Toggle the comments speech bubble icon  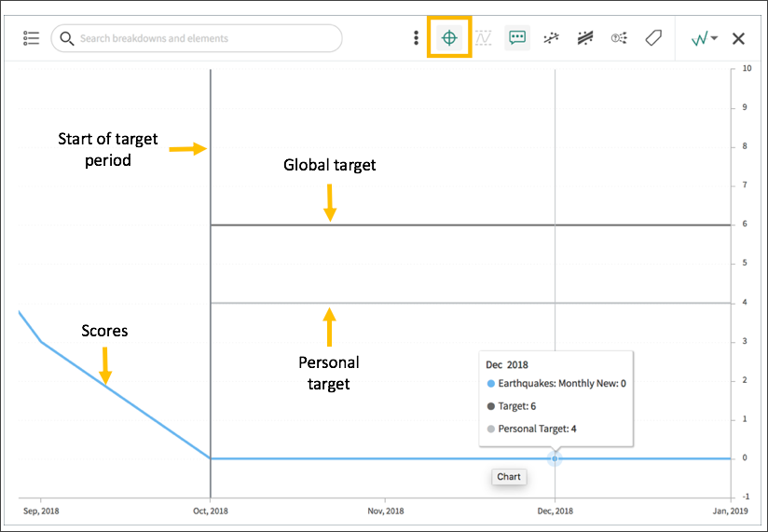tap(517, 38)
